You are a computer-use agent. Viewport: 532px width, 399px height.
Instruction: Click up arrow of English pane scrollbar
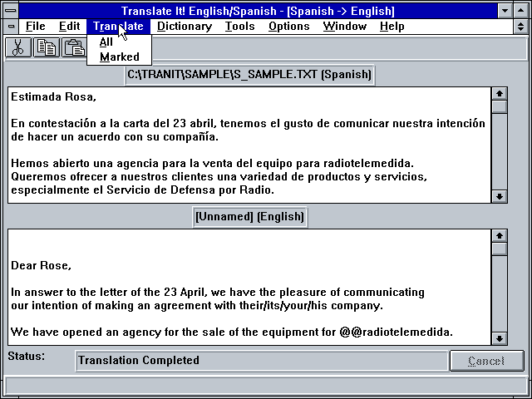coord(499,235)
